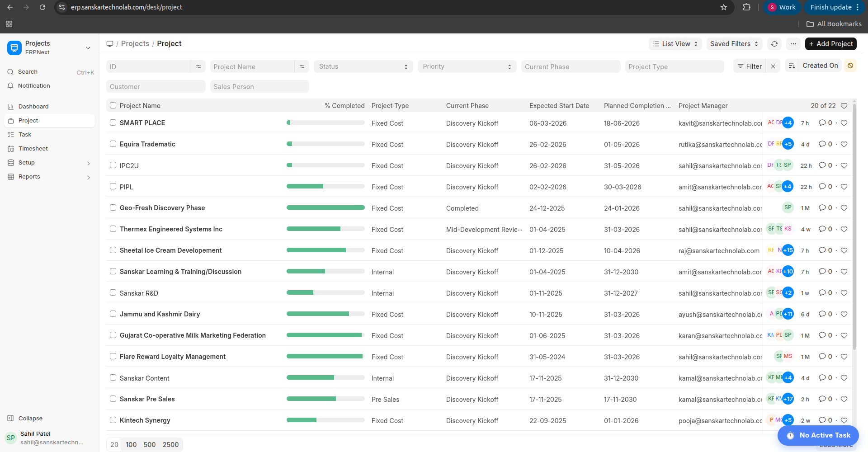The image size is (868, 452).
Task: Open the Status filter dropdown
Action: tap(363, 66)
